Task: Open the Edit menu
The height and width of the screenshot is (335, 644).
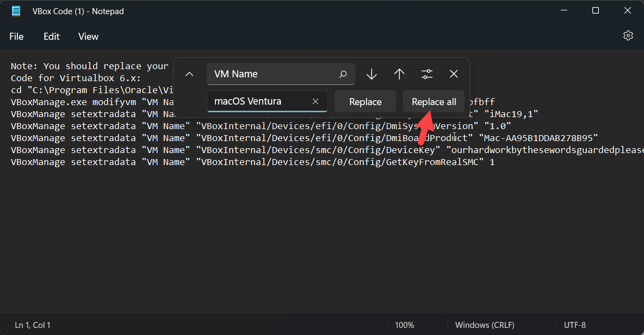Action: click(52, 36)
